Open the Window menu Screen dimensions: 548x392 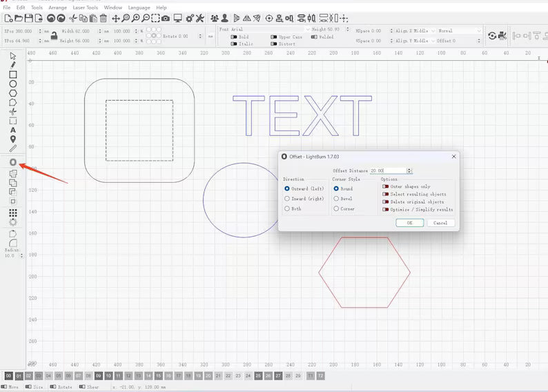[x=113, y=8]
